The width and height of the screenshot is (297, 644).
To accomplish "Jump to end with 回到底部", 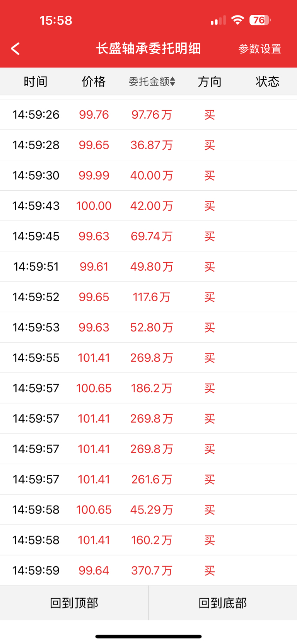I will pyautogui.click(x=223, y=603).
